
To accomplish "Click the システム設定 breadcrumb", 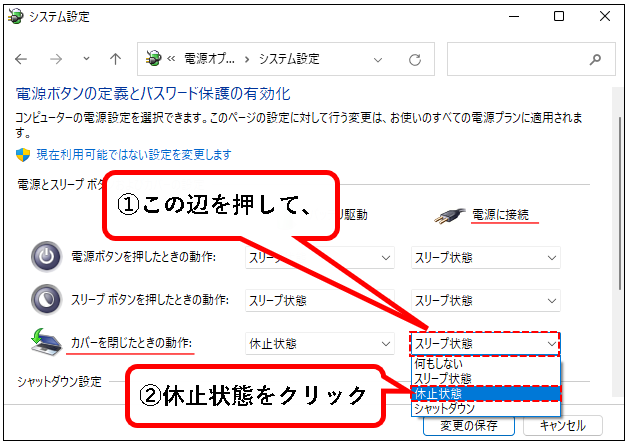I will pos(289,59).
